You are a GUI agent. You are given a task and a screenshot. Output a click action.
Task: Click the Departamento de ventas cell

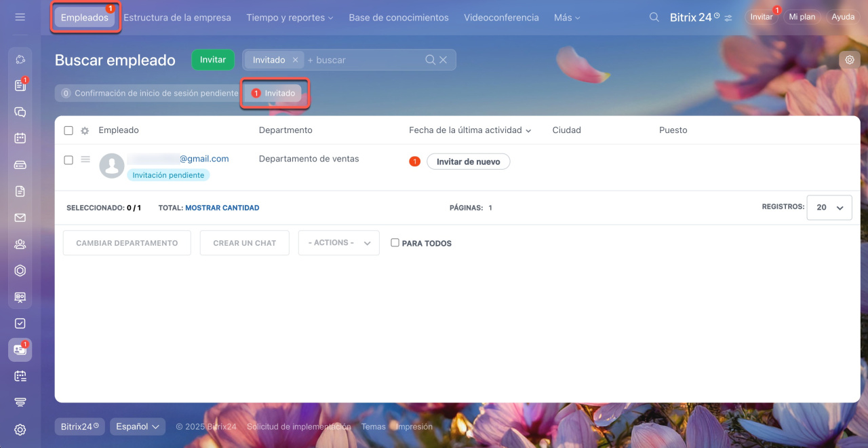coord(309,159)
